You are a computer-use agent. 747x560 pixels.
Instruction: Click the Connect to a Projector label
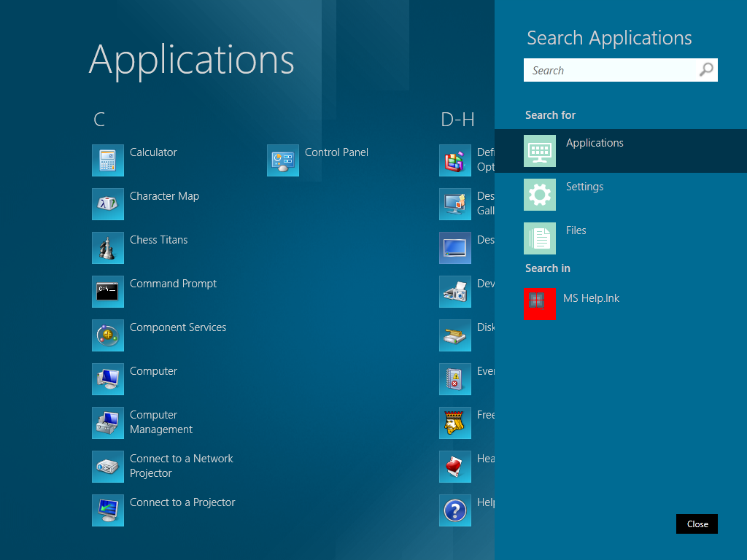point(182,502)
